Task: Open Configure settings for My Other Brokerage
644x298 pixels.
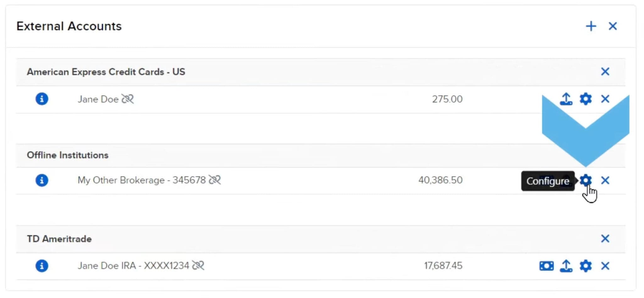Action: 586,181
